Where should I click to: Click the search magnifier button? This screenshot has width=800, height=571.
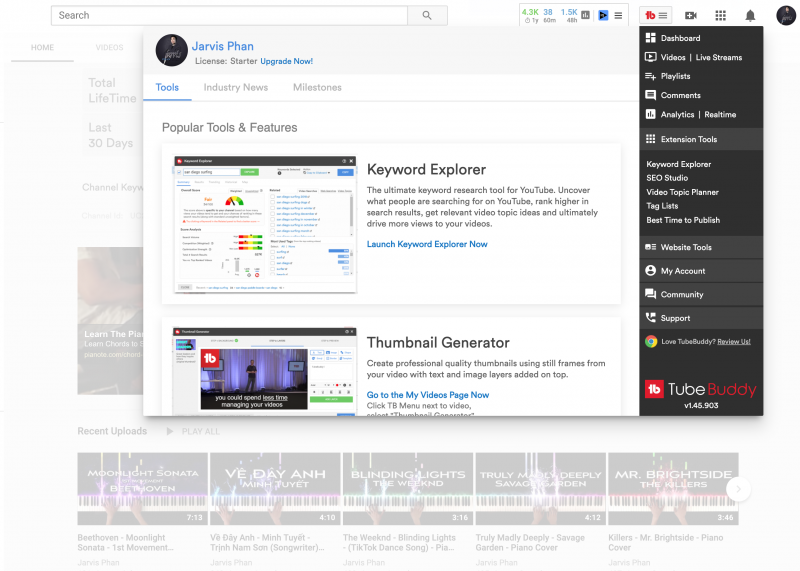coord(427,15)
